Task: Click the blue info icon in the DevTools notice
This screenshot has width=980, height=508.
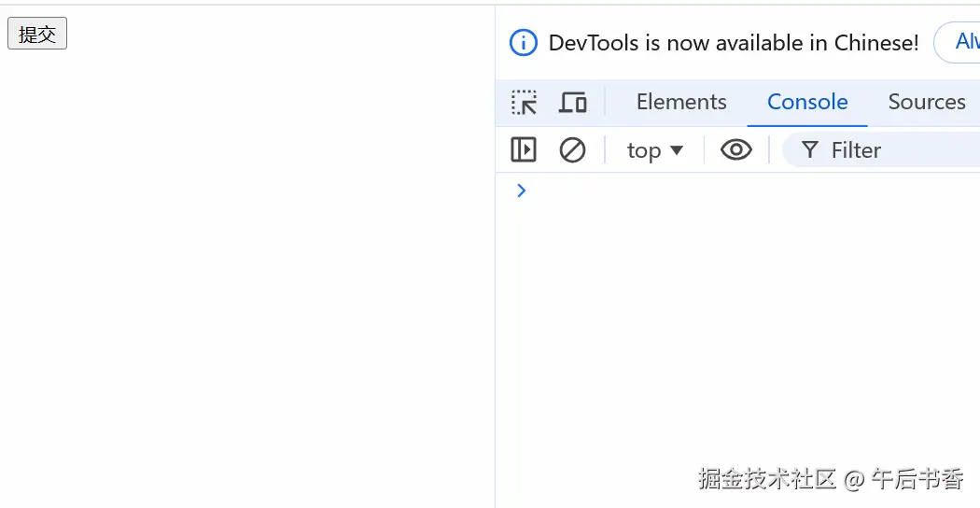Action: point(524,43)
